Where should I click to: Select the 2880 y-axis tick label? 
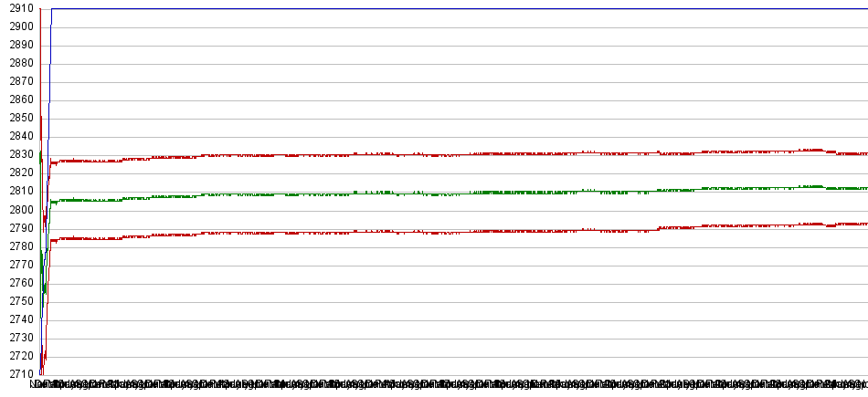pyautogui.click(x=20, y=63)
